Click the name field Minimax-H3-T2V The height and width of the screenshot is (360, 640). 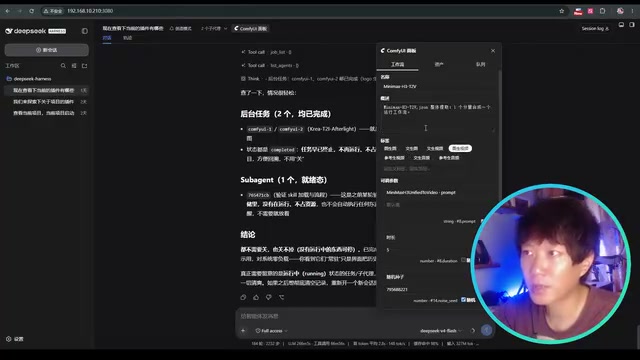pyautogui.click(x=437, y=87)
